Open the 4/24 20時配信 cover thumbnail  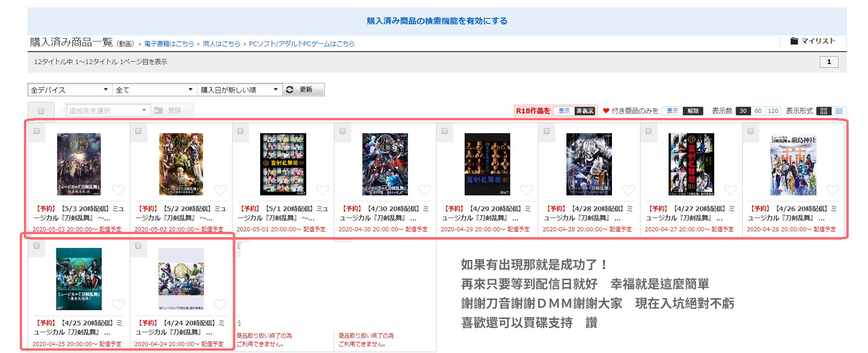[181, 279]
